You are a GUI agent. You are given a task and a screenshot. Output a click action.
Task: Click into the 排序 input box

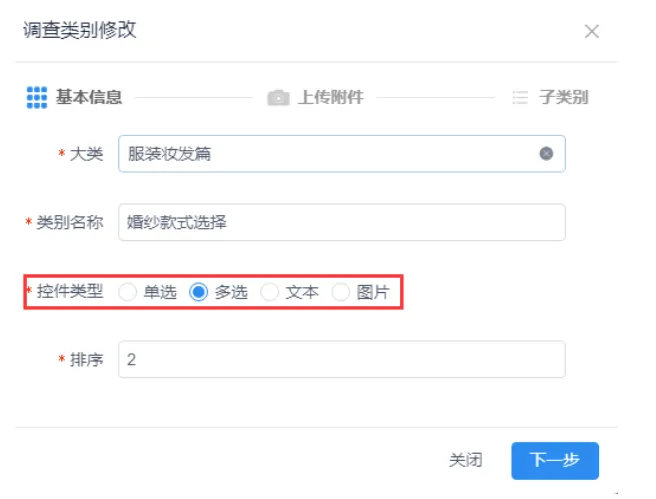pyautogui.click(x=341, y=360)
